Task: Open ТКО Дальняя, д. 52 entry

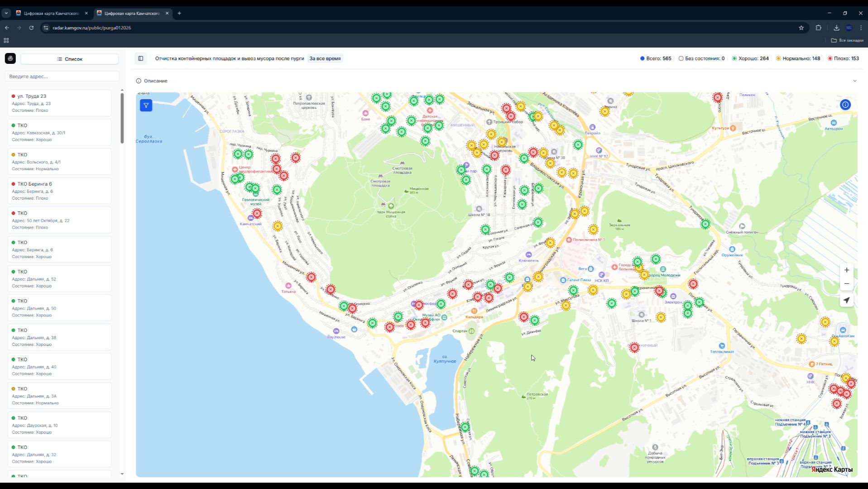Action: [x=59, y=278]
